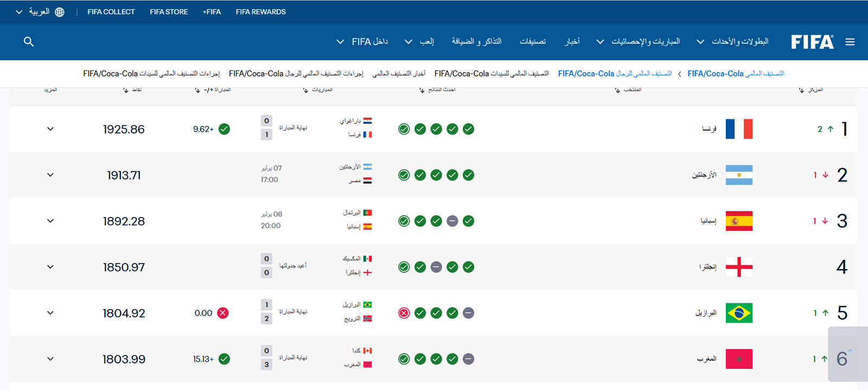
Task: Click the 1804.92 points value
Action: (124, 313)
